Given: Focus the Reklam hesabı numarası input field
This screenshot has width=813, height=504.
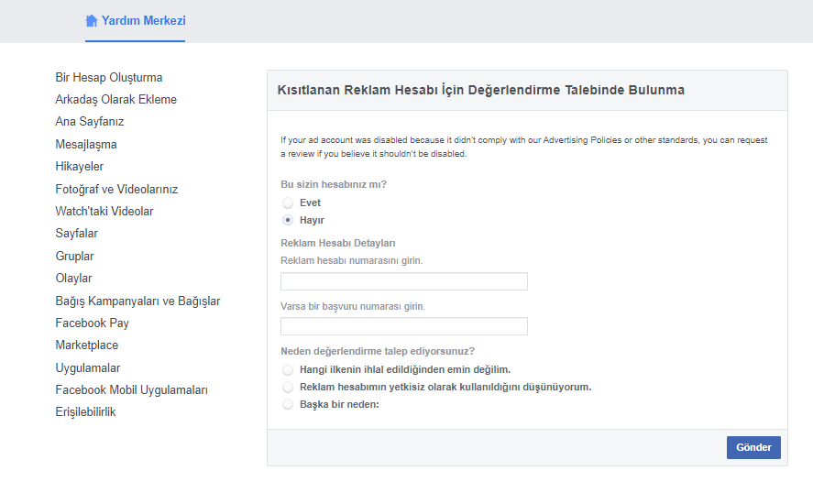Looking at the screenshot, I should [x=403, y=281].
